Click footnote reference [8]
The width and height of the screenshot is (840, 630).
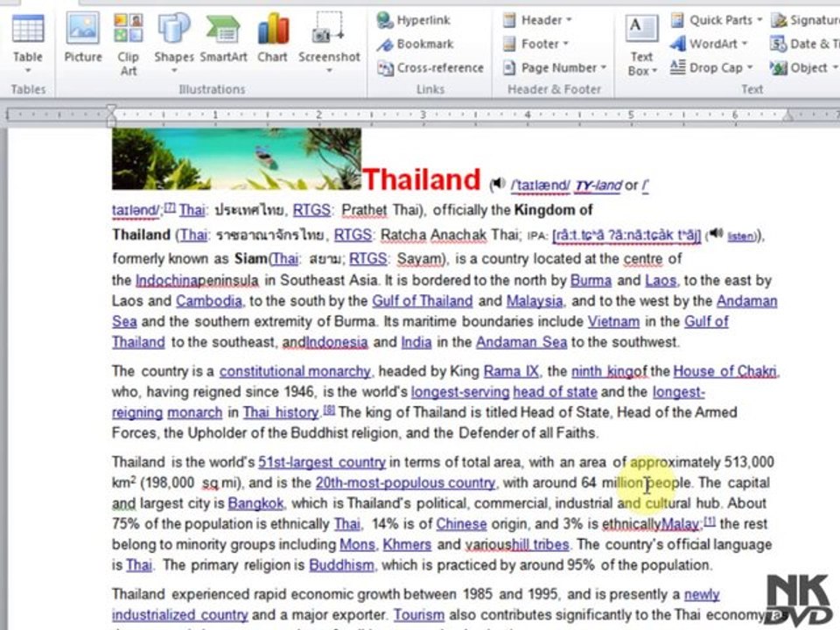tap(329, 409)
